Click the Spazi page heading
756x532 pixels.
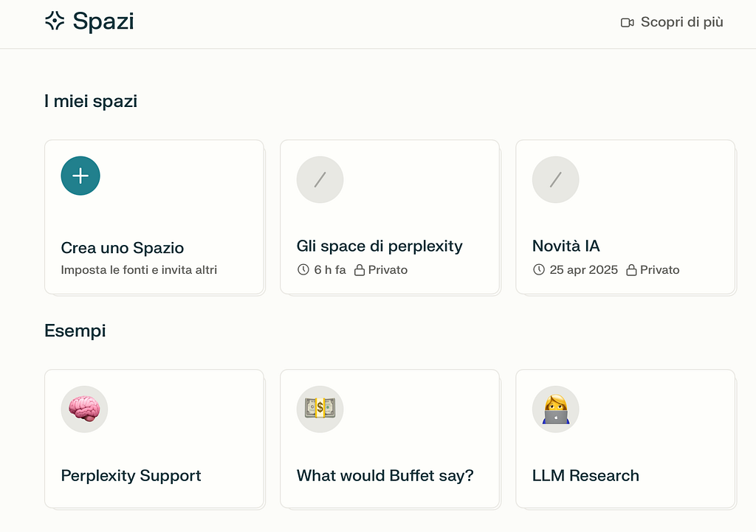click(x=103, y=21)
